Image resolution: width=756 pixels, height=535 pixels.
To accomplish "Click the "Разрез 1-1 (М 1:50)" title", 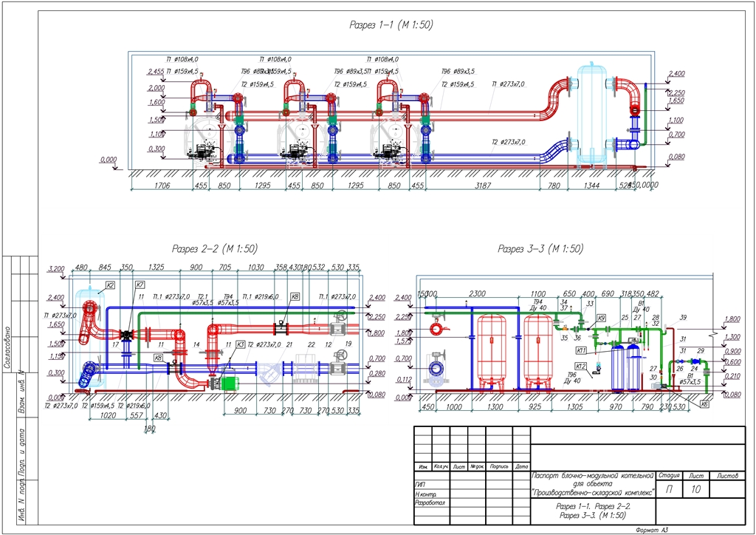I will click(391, 25).
